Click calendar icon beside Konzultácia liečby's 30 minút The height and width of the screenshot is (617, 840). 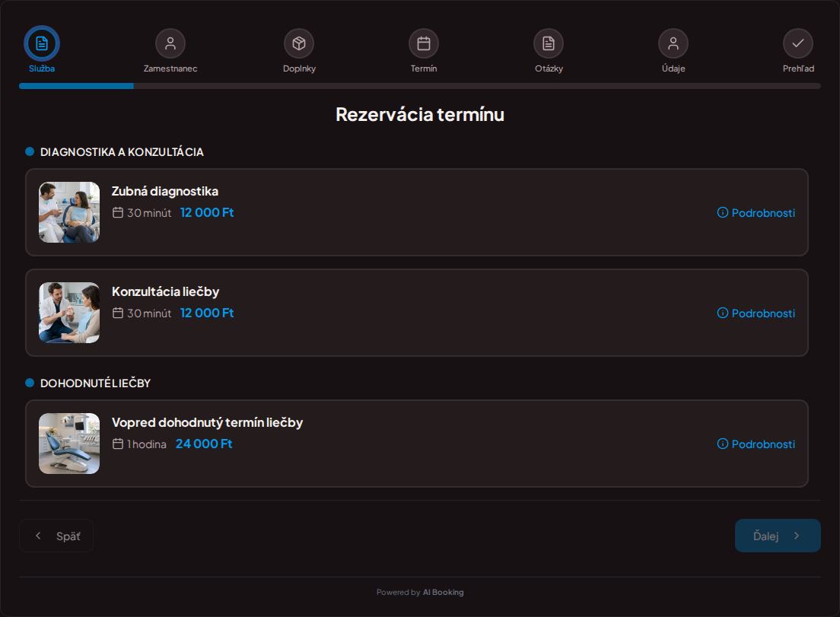coord(118,313)
